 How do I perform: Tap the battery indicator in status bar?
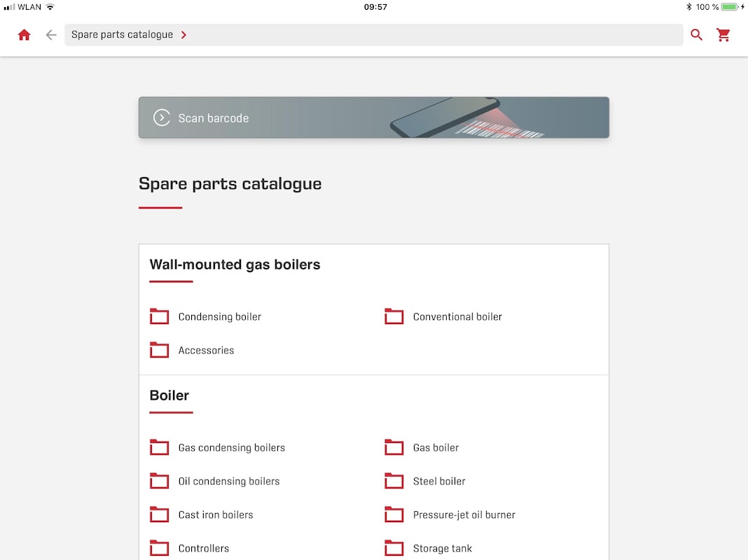[730, 7]
